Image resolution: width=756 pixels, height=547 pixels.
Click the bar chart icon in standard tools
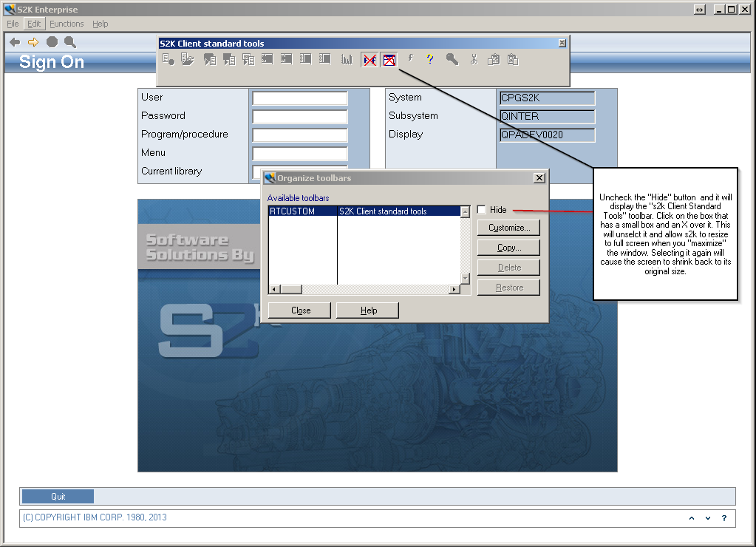click(x=347, y=60)
